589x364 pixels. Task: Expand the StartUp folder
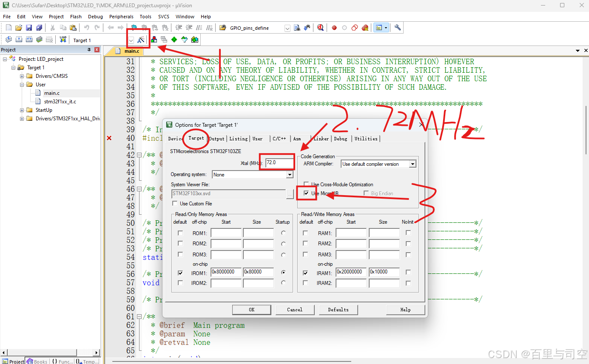pos(22,110)
